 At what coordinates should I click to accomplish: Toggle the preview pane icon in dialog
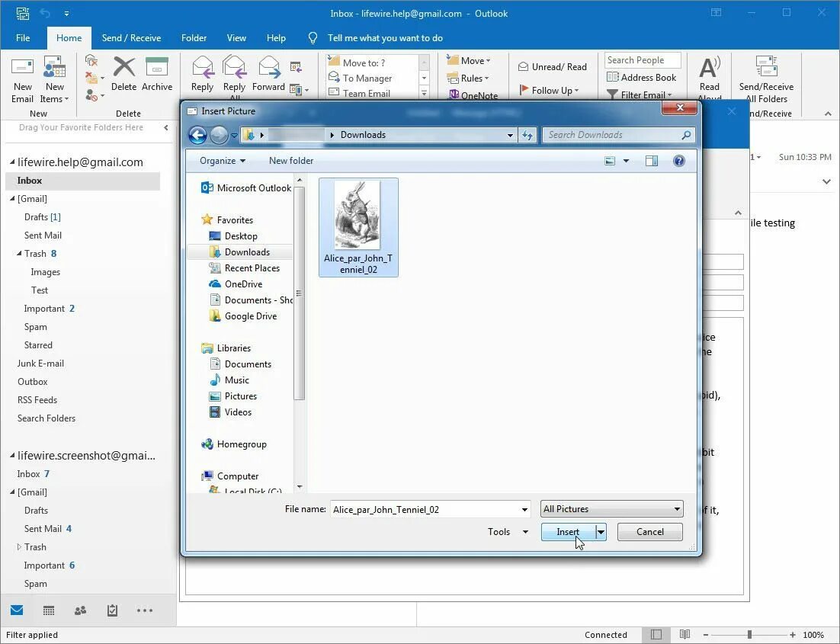(x=652, y=161)
